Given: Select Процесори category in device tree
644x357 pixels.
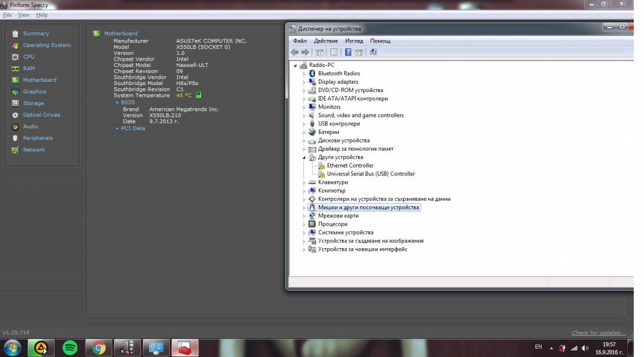Looking at the screenshot, I should point(332,224).
